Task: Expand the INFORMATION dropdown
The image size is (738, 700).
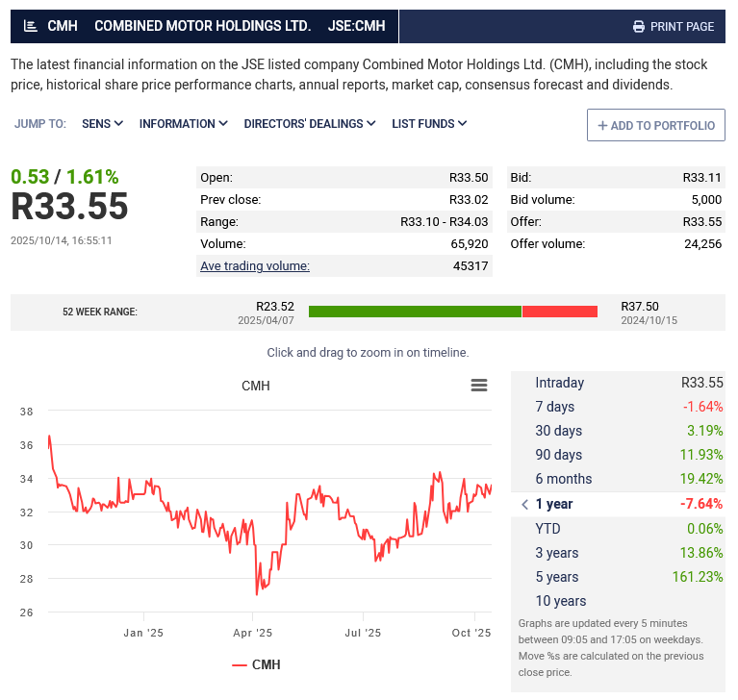Action: click(184, 124)
